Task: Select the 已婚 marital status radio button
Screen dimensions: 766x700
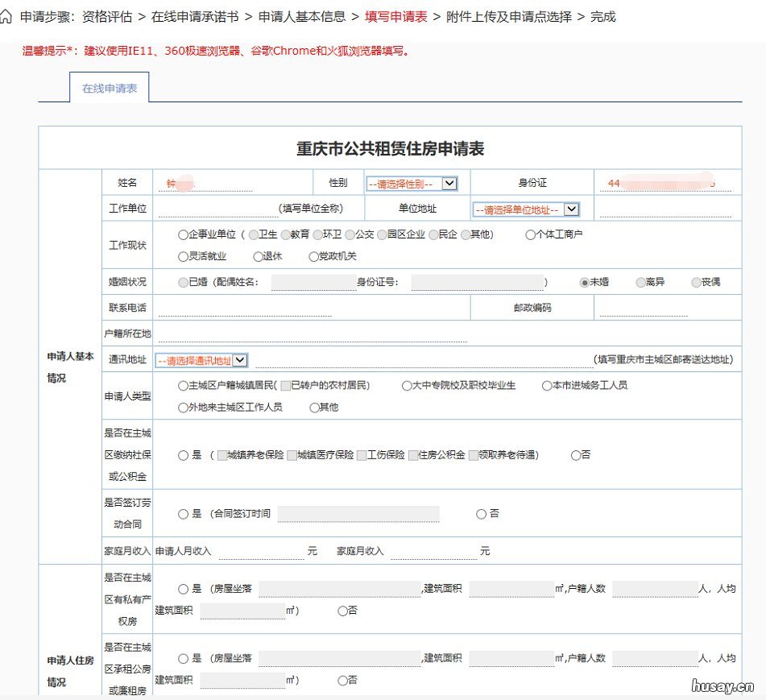Action: [x=183, y=282]
